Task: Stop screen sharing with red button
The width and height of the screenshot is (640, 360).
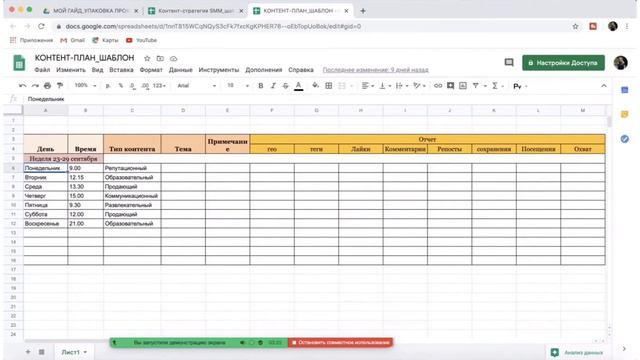Action: [340, 342]
